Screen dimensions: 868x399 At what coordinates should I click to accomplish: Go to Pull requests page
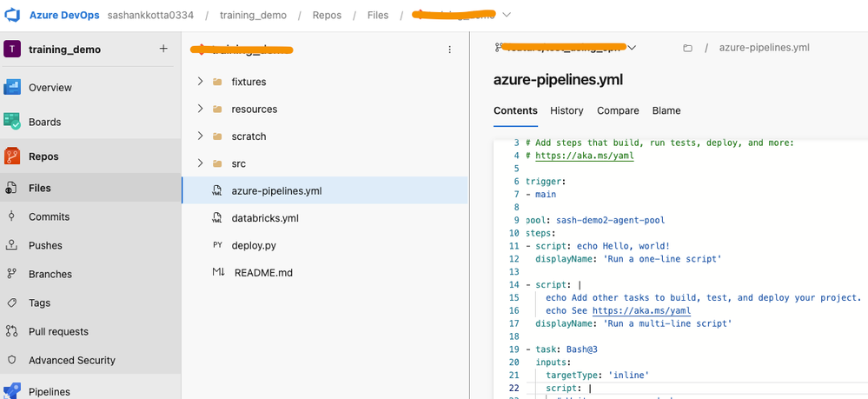58,331
